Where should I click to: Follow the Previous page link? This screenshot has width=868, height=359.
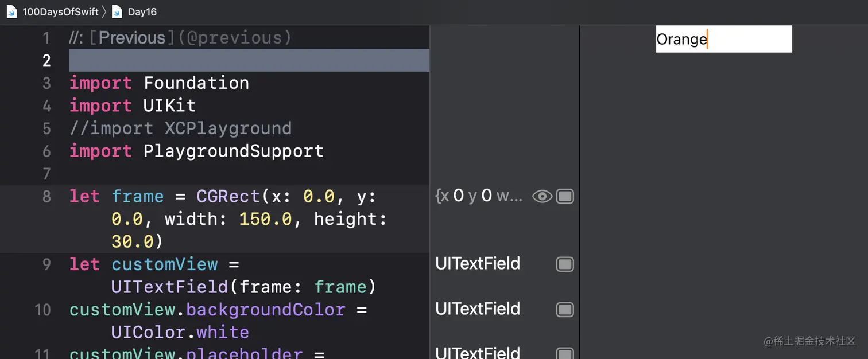pos(132,38)
